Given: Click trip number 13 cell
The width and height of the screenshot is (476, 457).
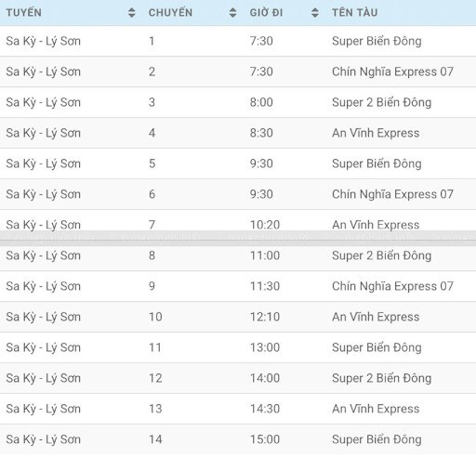Looking at the screenshot, I should coord(155,409).
